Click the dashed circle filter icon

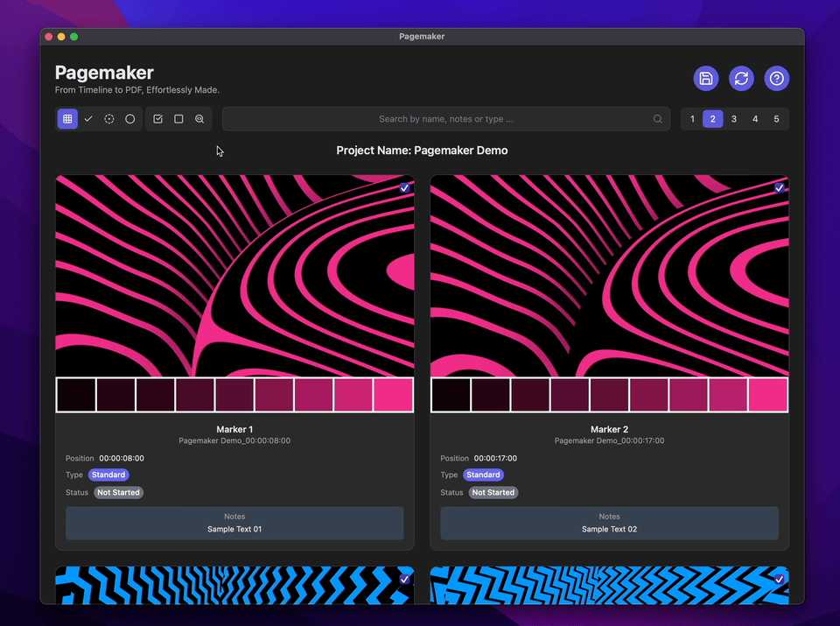109,119
